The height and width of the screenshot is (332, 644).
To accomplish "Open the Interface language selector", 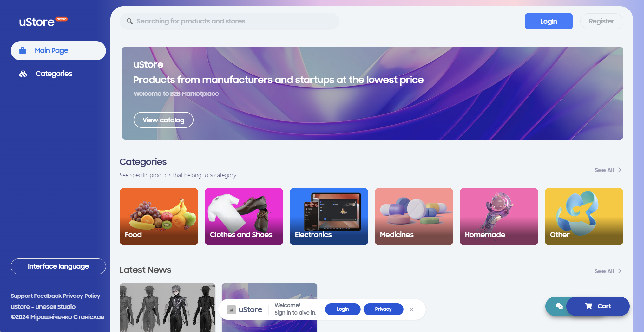I will tap(58, 266).
